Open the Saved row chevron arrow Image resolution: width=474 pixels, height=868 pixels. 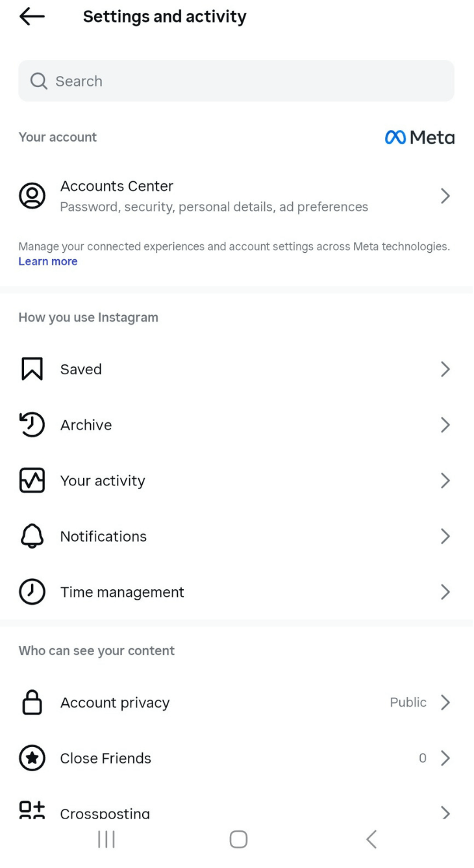point(445,369)
